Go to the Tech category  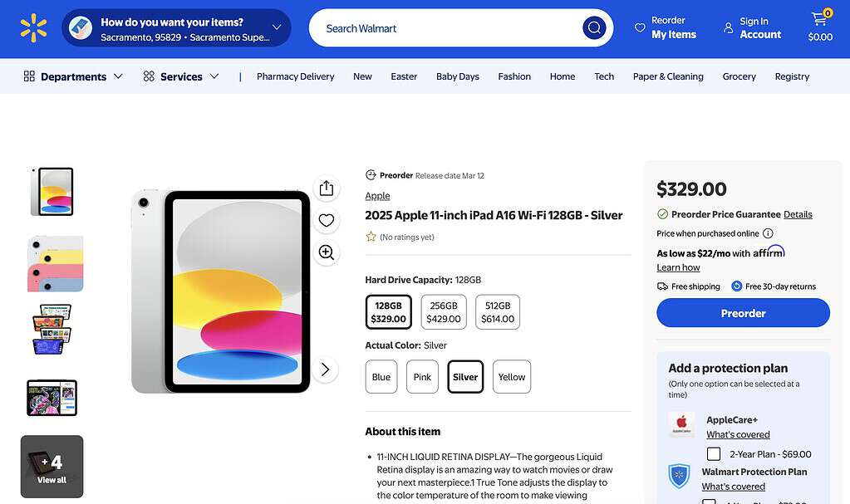pos(604,76)
